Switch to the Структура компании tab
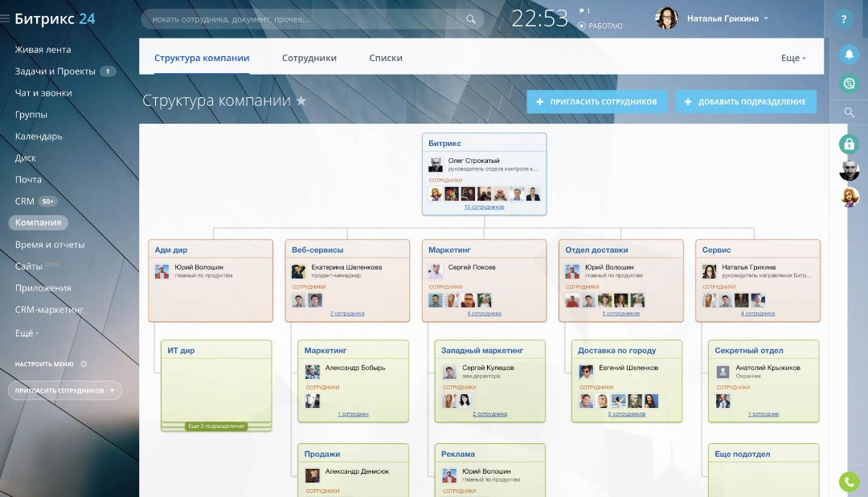The height and width of the screenshot is (497, 868). pyautogui.click(x=202, y=58)
